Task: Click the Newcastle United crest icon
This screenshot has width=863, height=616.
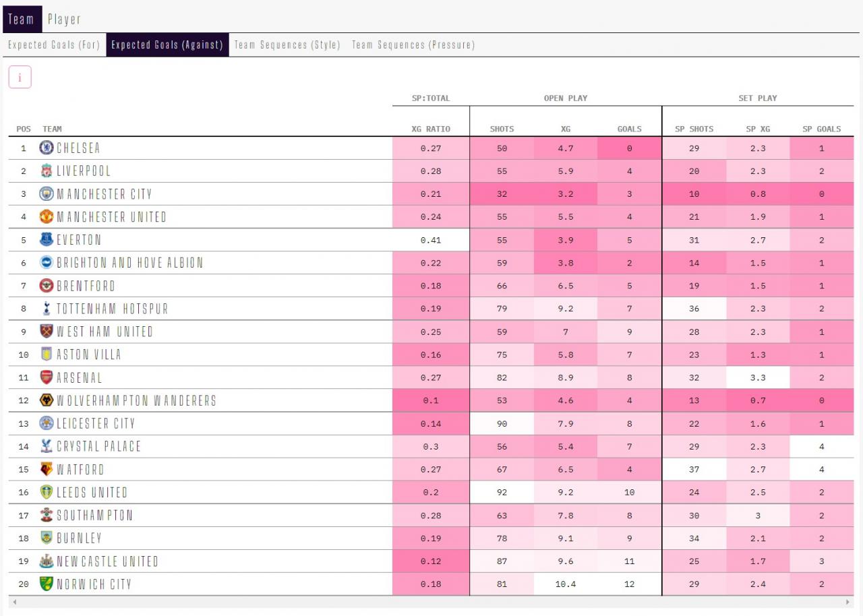Action: click(47, 560)
